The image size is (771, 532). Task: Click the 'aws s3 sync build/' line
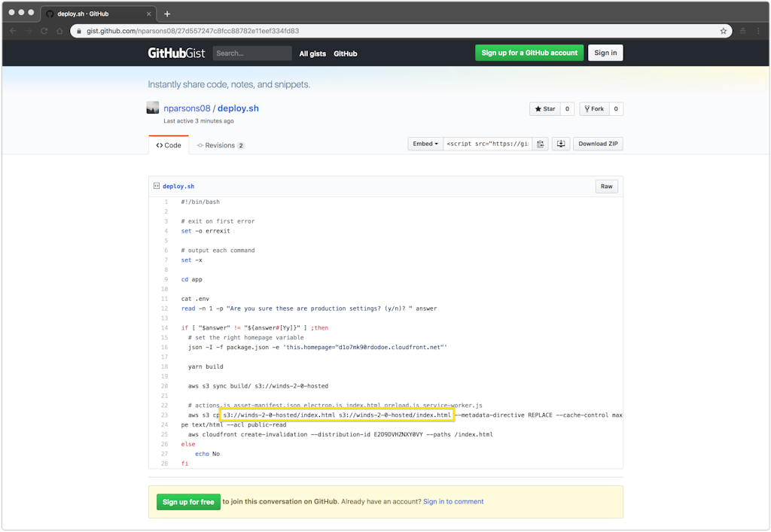[258, 386]
